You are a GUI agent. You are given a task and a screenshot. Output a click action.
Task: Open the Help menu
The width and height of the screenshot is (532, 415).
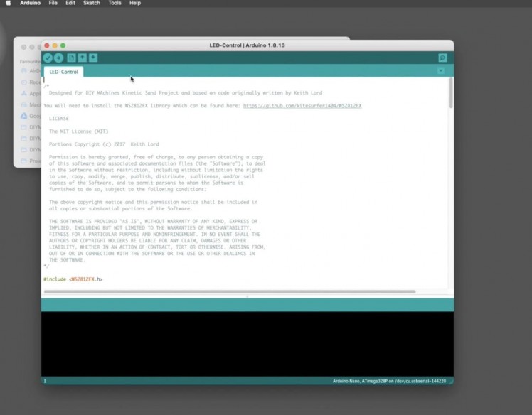coord(135,3)
